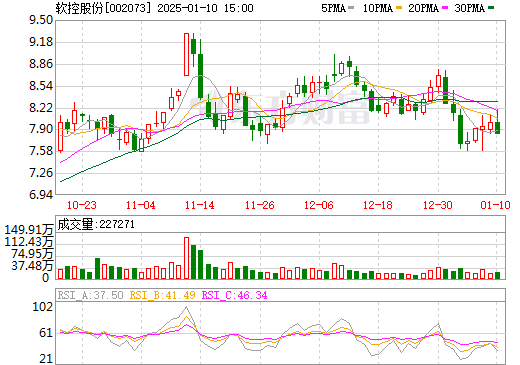The width and height of the screenshot is (520, 365).
Task: Select the 12-18 date axis label
Action: point(378,205)
